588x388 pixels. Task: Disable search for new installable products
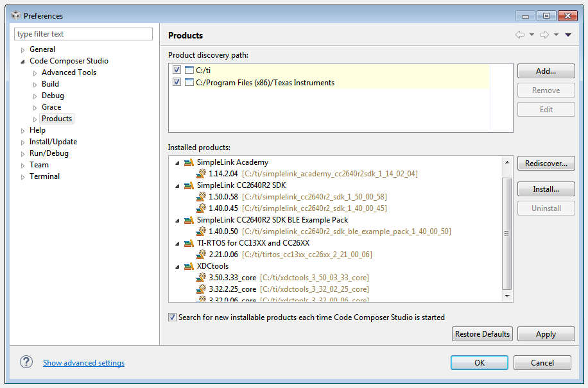point(172,317)
